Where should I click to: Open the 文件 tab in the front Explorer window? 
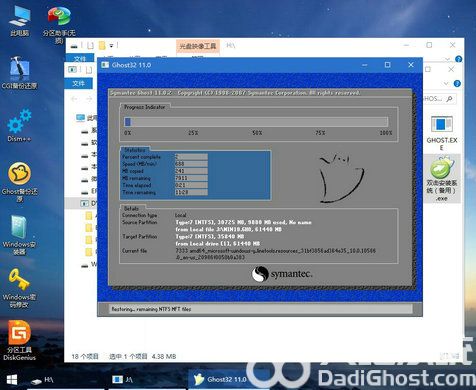79,83
